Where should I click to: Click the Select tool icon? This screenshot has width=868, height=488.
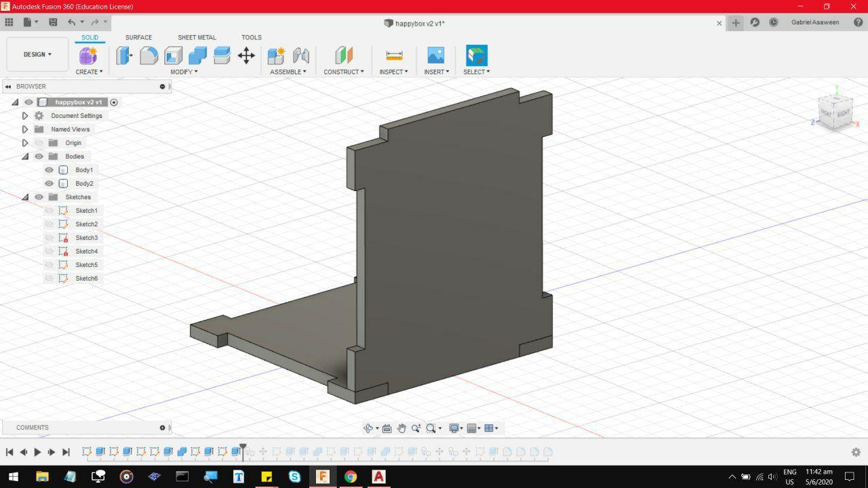pyautogui.click(x=477, y=56)
